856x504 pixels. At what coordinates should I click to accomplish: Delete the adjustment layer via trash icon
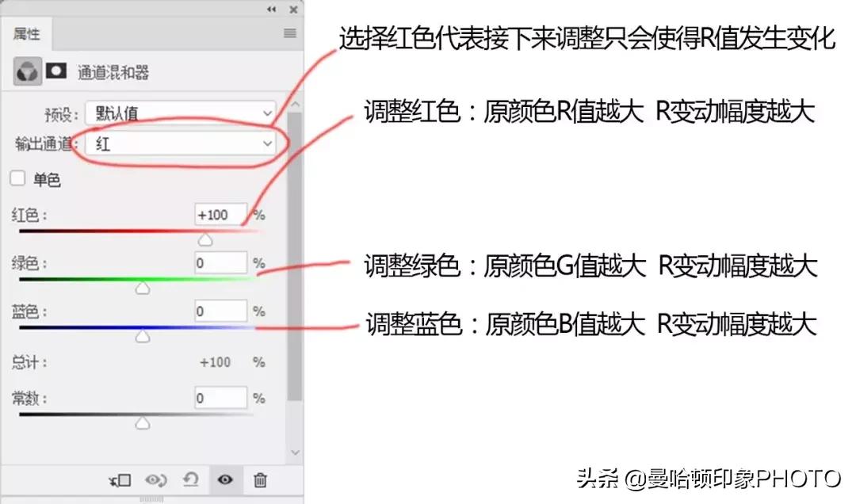point(258,480)
